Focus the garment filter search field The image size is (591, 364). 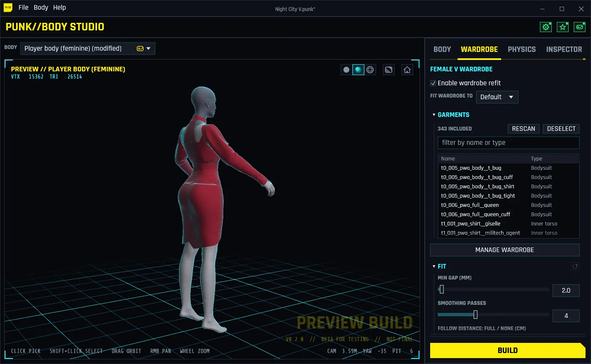tap(508, 143)
